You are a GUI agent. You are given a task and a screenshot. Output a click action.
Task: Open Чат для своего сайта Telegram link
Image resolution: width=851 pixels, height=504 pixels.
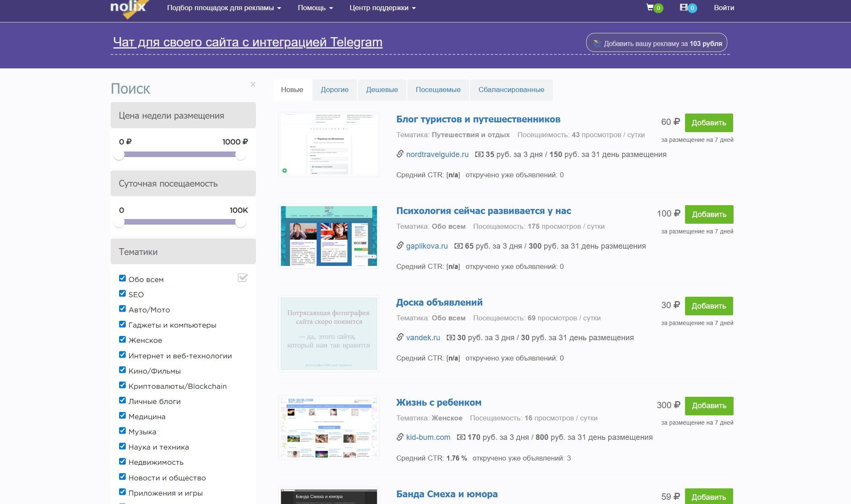247,42
